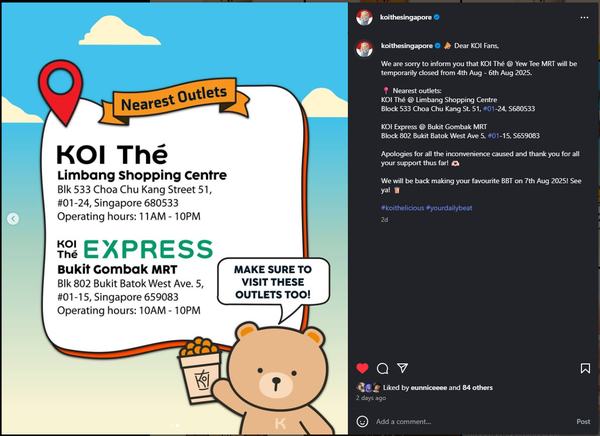Open the #yourdailybeat hashtag
The height and width of the screenshot is (436, 600).
449,208
